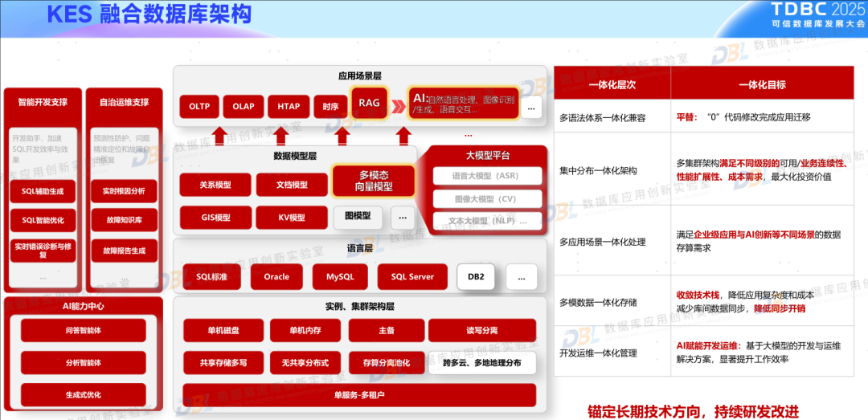Select 语音大模型（ASR） in the 大模型平台 panel

tap(487, 176)
